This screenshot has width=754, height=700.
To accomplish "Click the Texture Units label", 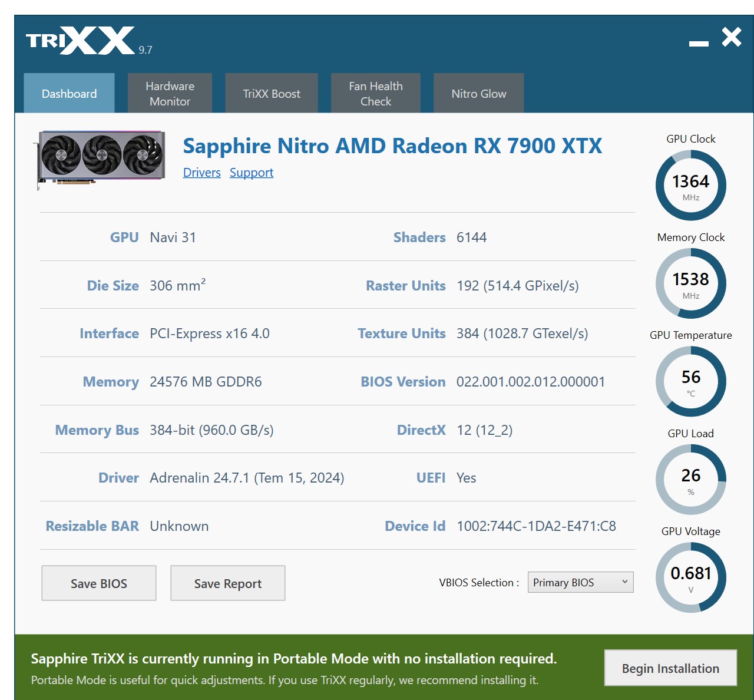I will click(402, 334).
